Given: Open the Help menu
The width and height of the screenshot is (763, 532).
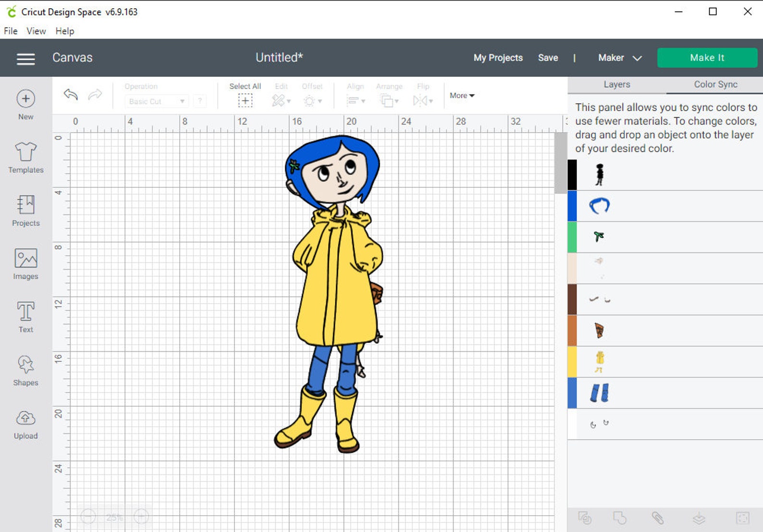Looking at the screenshot, I should point(65,31).
